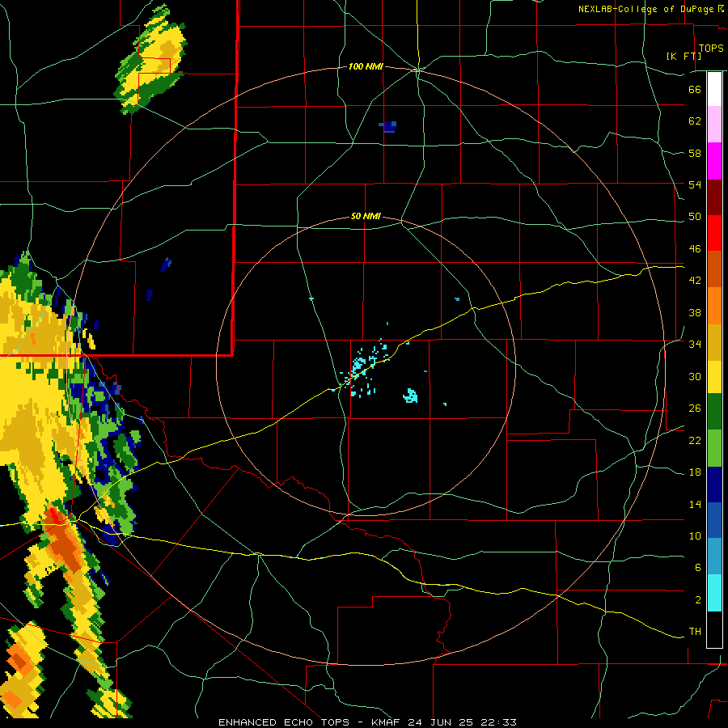Click the TH legend label

pos(695,632)
